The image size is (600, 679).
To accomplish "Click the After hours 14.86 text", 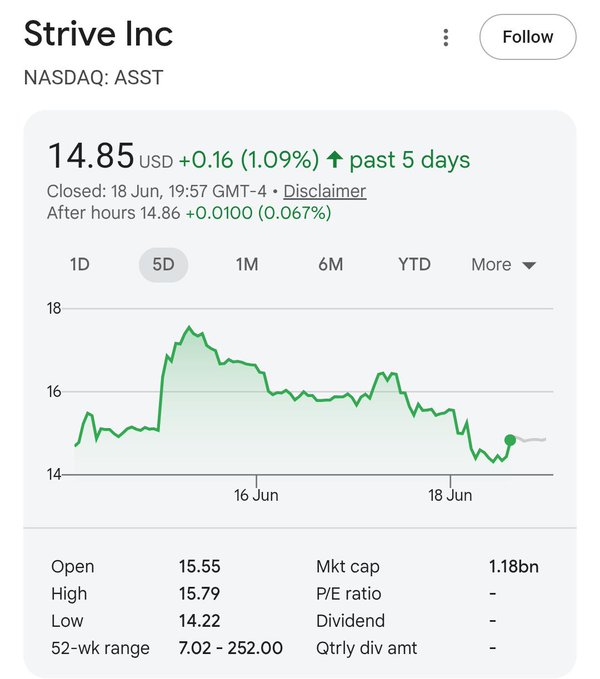I will [113, 213].
